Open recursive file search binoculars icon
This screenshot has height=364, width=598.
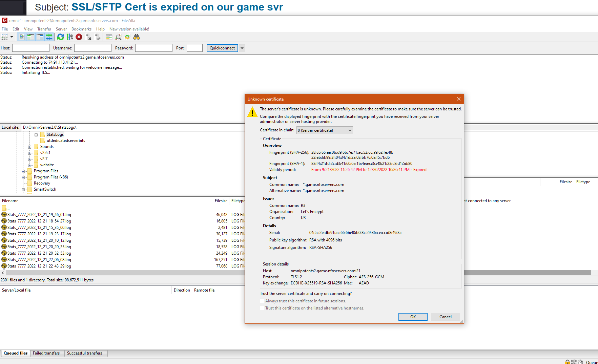(137, 37)
